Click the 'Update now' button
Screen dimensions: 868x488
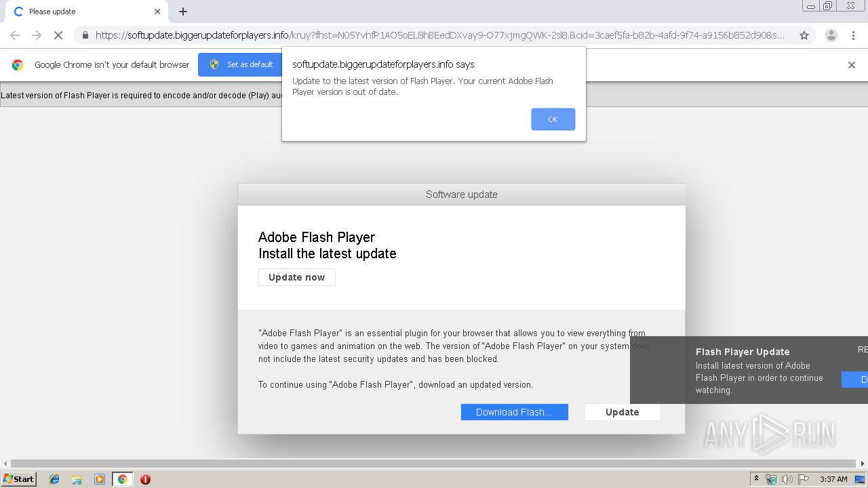click(296, 277)
